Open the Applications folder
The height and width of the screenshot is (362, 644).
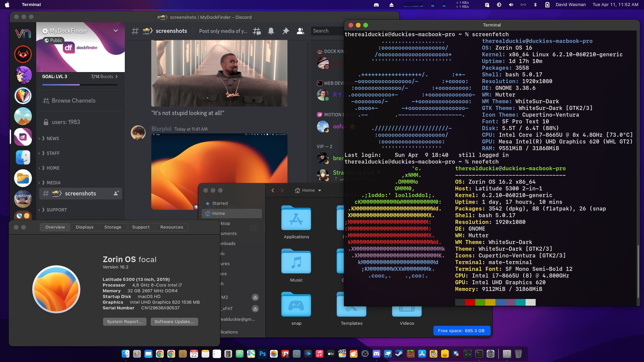[x=296, y=222]
